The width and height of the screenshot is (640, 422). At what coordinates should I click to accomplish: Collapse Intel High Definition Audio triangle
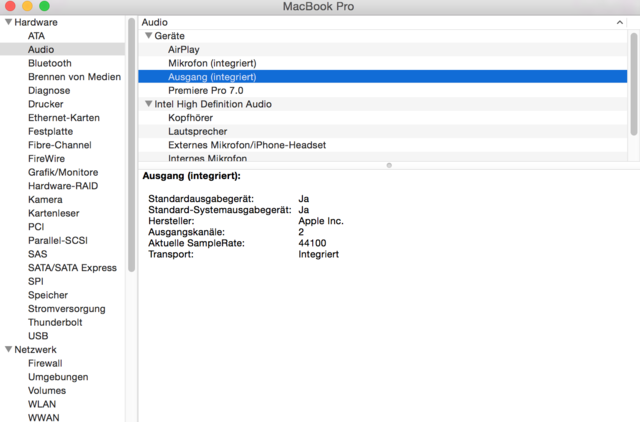[149, 104]
